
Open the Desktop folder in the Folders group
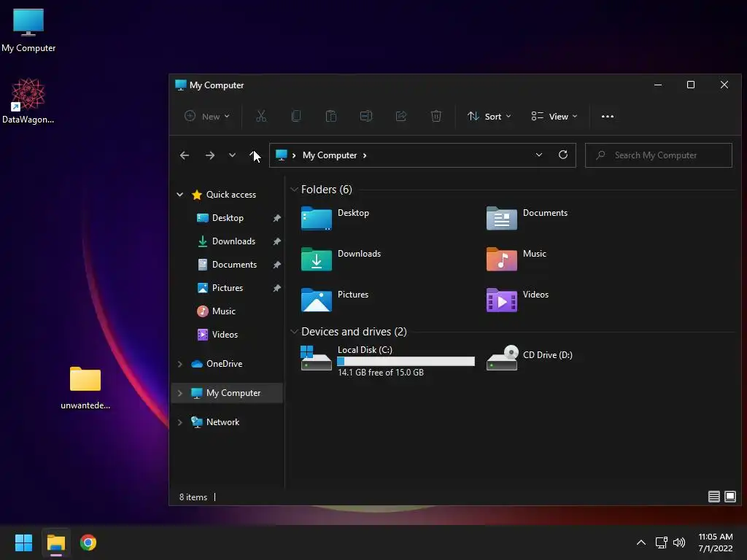point(335,218)
